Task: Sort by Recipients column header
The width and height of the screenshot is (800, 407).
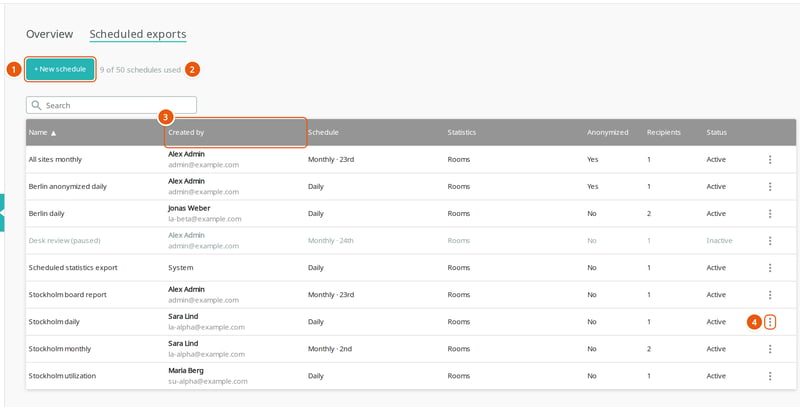Action: [x=664, y=133]
